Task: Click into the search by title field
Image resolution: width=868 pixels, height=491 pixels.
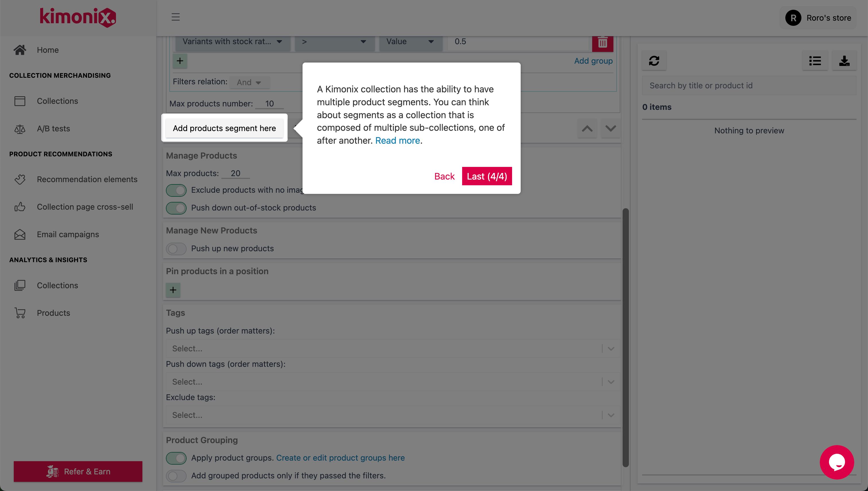Action: point(749,85)
